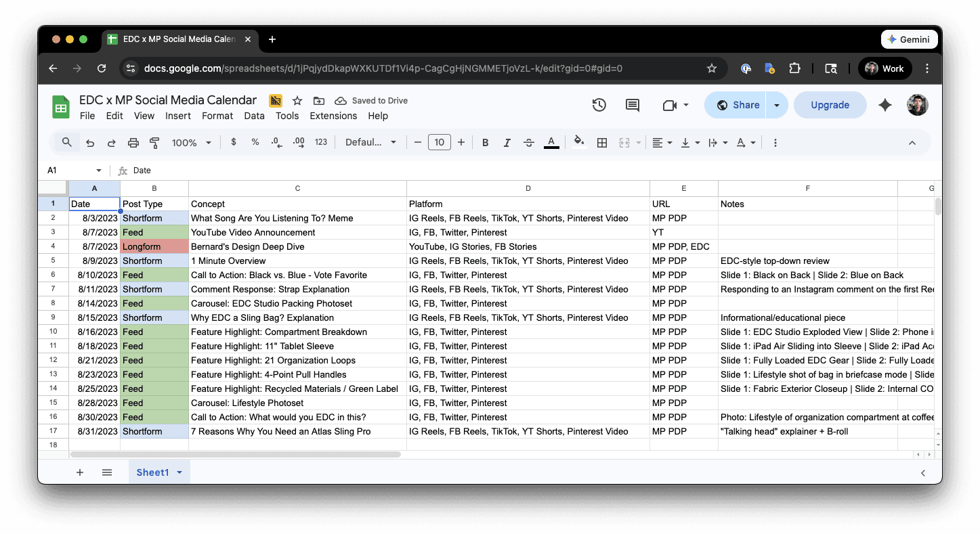The width and height of the screenshot is (980, 534).
Task: Format as currency
Action: click(x=234, y=142)
